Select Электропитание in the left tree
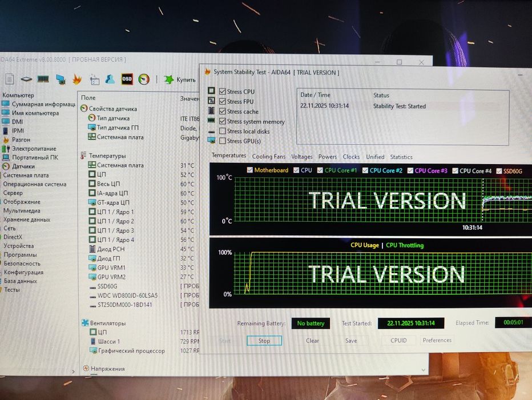Screen dimensions: 532x400 coord(34,149)
